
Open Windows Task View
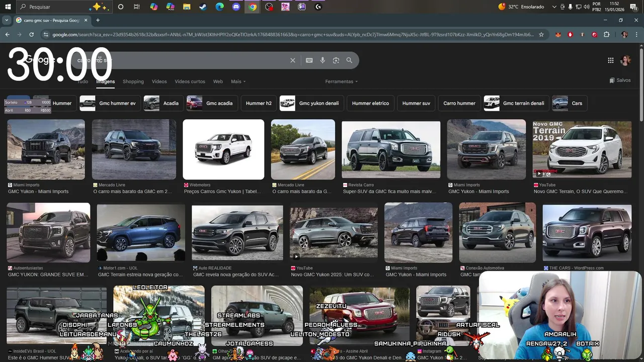pos(137,7)
